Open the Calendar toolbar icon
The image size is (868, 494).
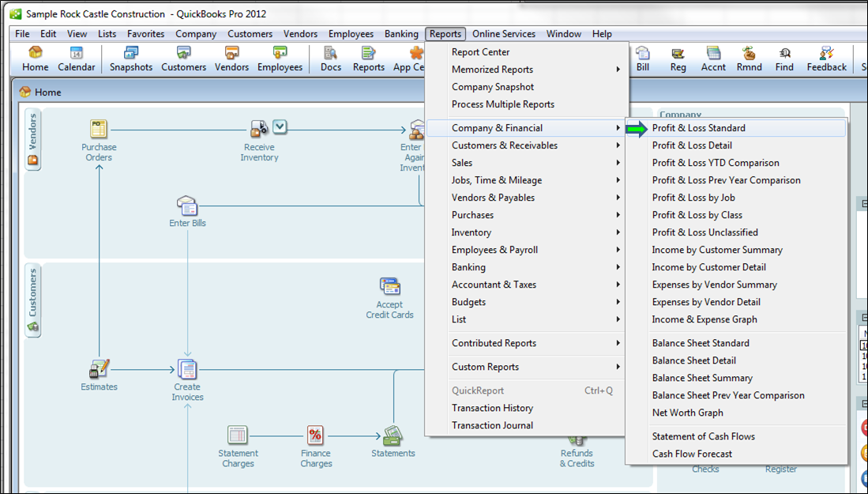pyautogui.click(x=76, y=58)
